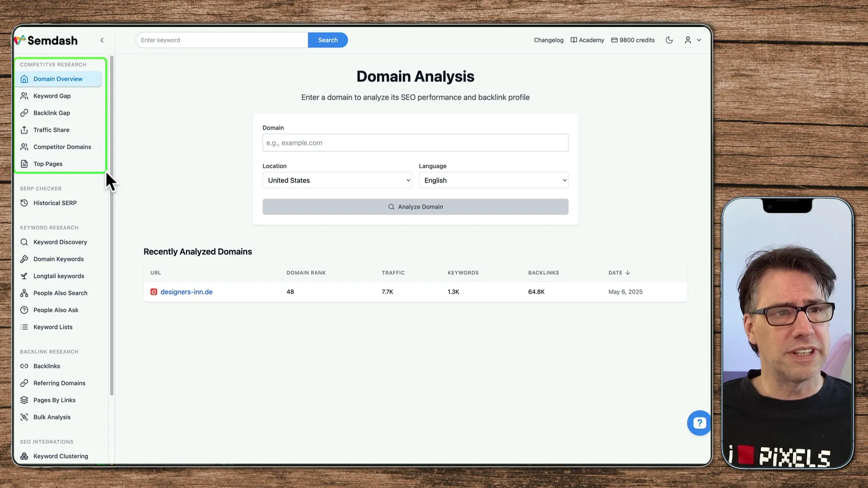Open the Location dropdown

pos(337,180)
